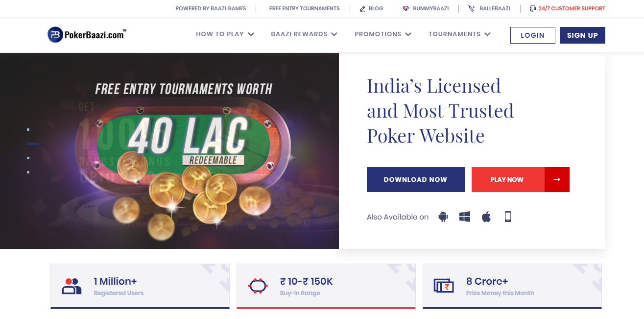Expand the How To Play dropdown

tap(225, 34)
